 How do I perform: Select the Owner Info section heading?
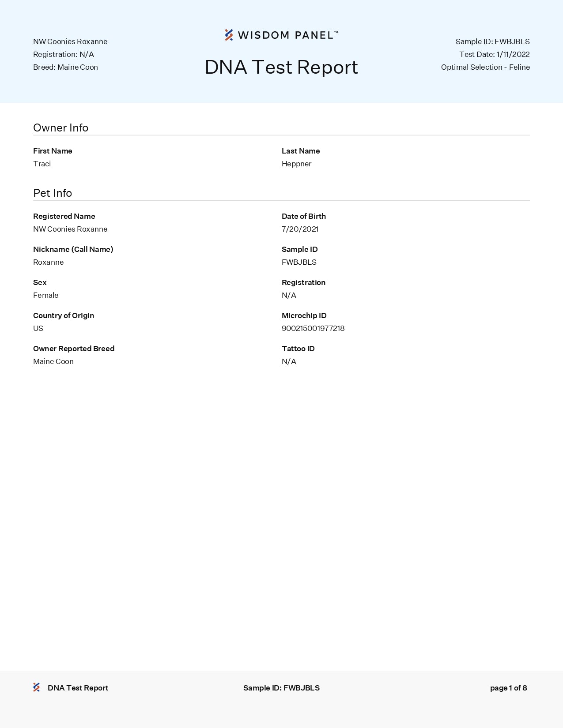(60, 128)
